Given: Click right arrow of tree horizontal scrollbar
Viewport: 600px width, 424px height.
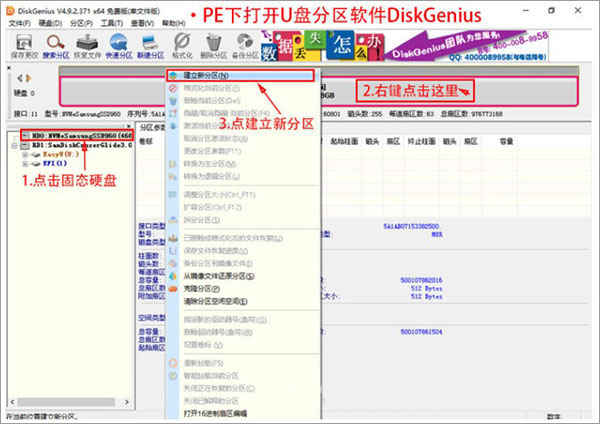Looking at the screenshot, I should coord(127,402).
